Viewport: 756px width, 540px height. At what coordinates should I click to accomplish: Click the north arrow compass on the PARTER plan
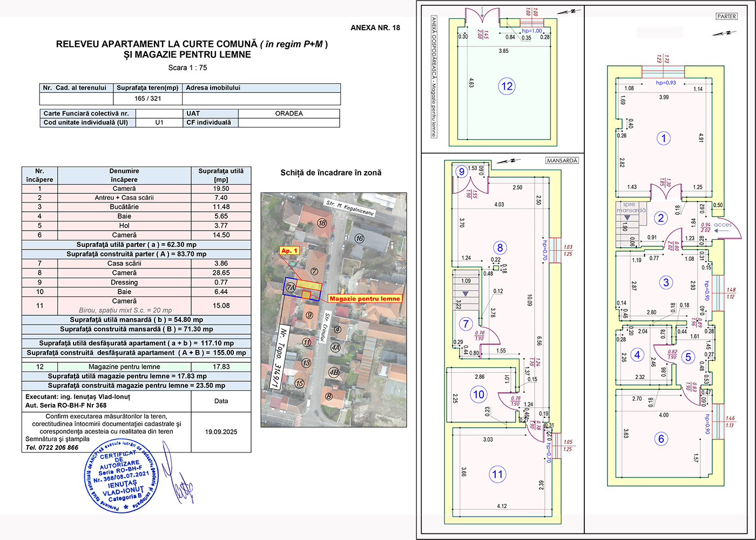tap(725, 33)
